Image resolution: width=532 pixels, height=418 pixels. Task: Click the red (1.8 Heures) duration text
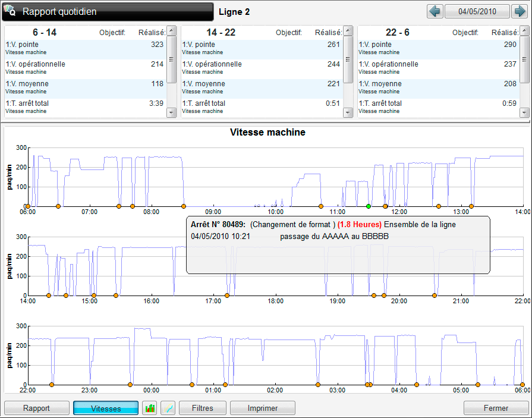(x=360, y=225)
